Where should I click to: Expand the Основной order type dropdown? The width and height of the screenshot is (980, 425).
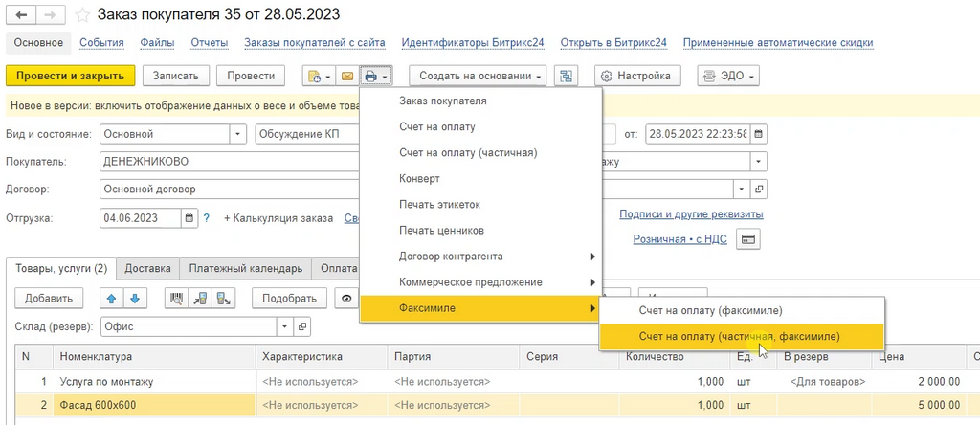pyautogui.click(x=238, y=134)
